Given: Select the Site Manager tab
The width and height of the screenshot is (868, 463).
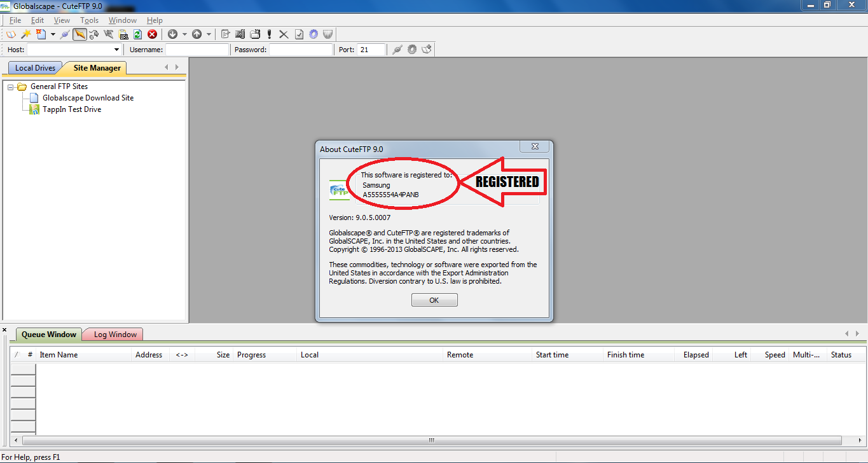Looking at the screenshot, I should (x=97, y=68).
